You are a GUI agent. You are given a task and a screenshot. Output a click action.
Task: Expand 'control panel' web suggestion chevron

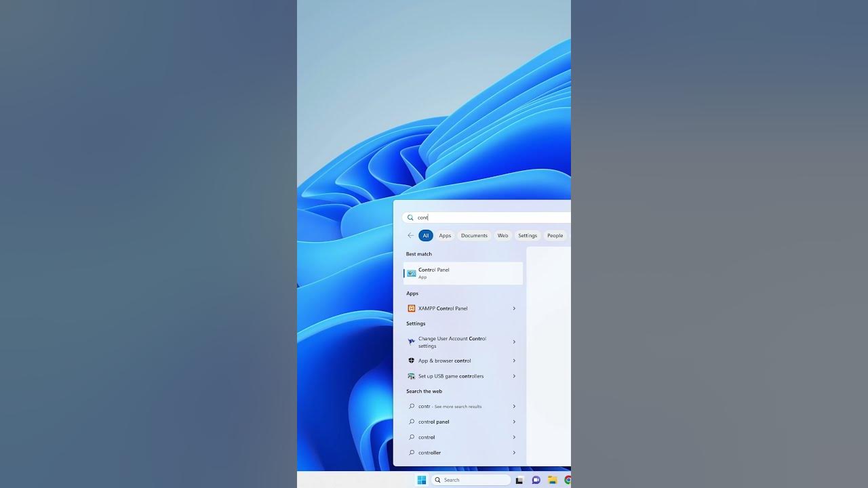(x=514, y=422)
